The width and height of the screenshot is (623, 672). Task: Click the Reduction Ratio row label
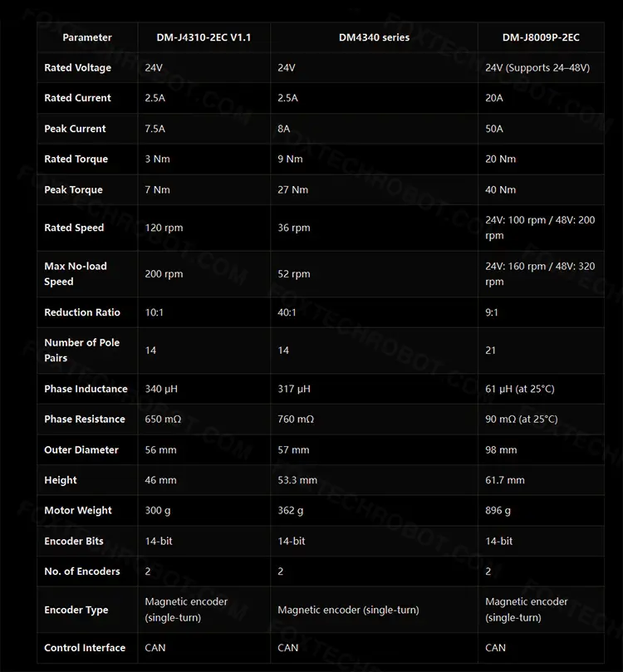pyautogui.click(x=82, y=312)
